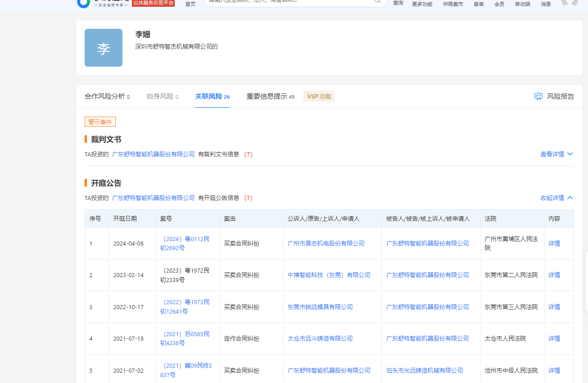Open 移动端 in the top nav
The image size is (588, 383).
point(522,4)
